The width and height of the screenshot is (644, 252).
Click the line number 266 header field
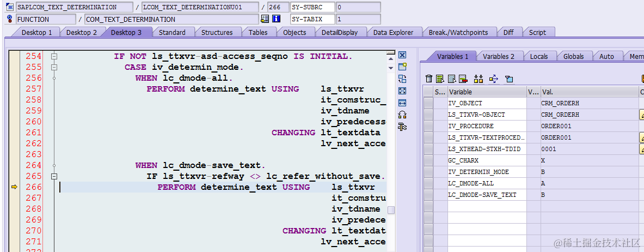(x=278, y=7)
